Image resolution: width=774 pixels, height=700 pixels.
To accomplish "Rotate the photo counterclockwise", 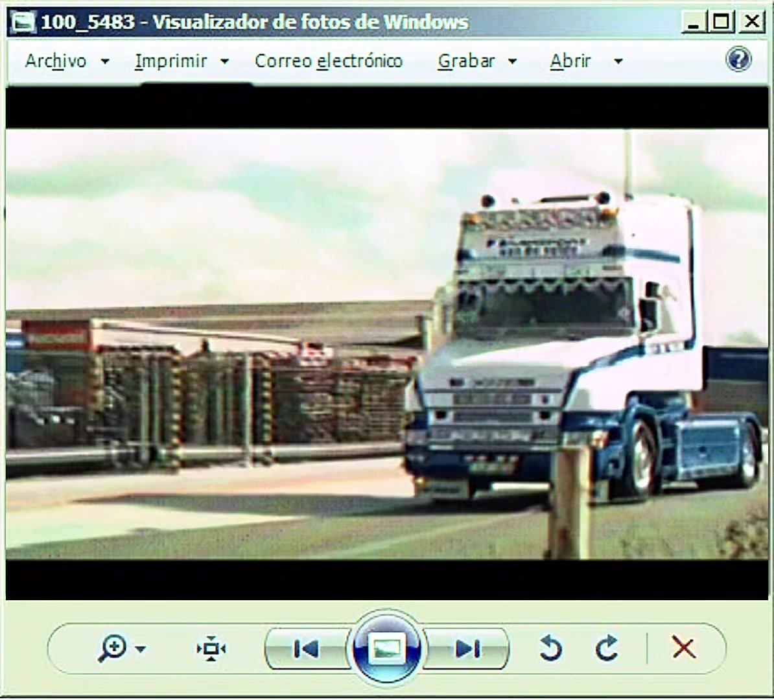I will click(550, 647).
